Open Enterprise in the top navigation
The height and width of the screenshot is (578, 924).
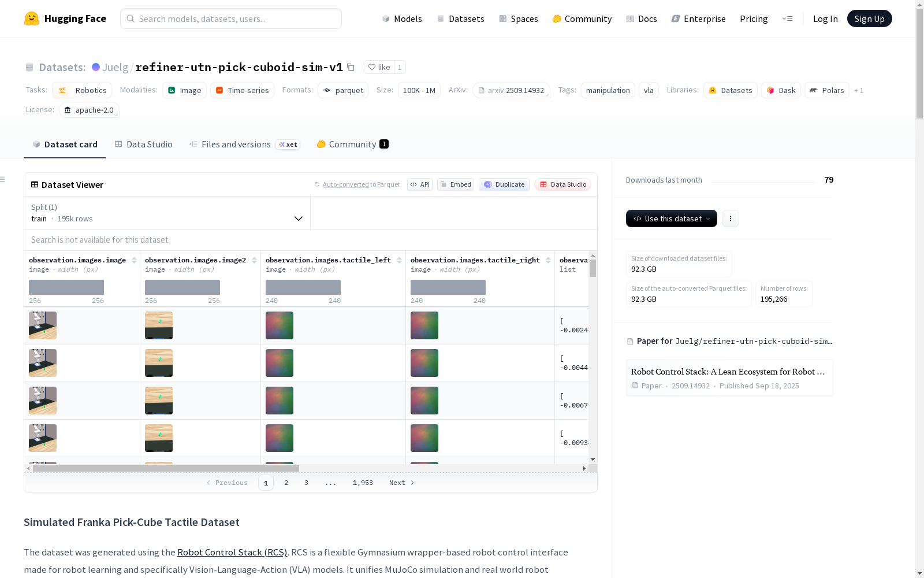pos(699,18)
